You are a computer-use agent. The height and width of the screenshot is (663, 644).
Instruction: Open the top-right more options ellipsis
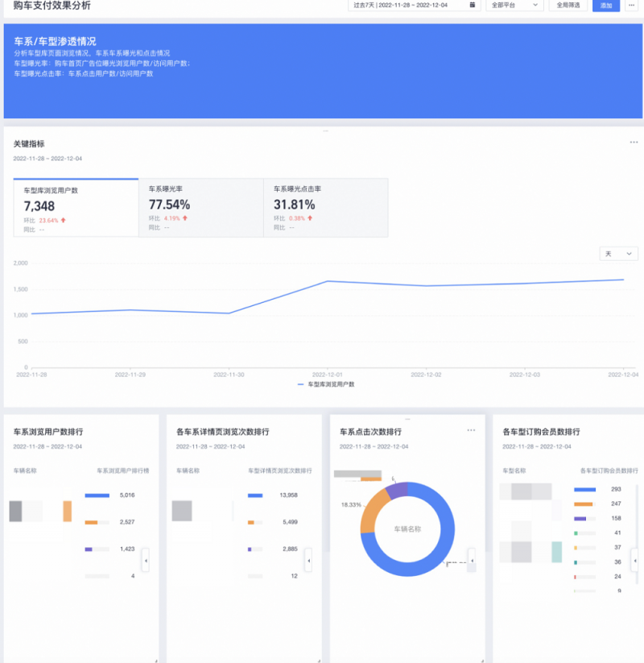(633, 5)
